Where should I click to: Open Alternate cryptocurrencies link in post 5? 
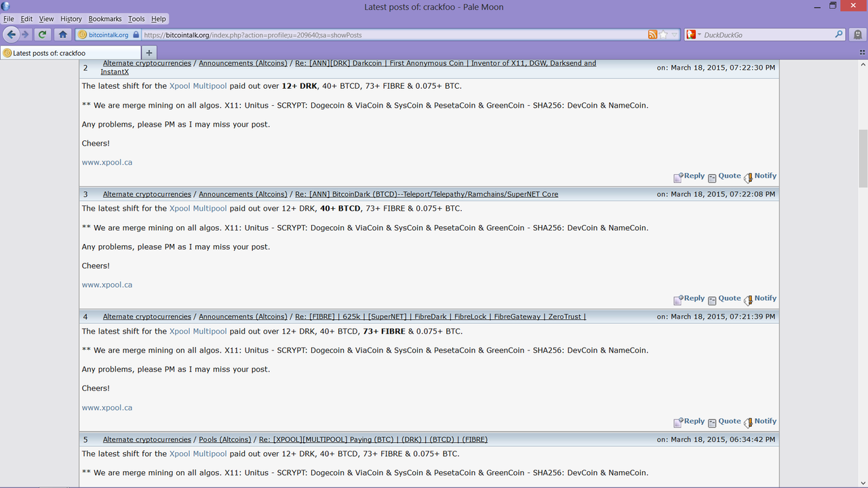[147, 439]
